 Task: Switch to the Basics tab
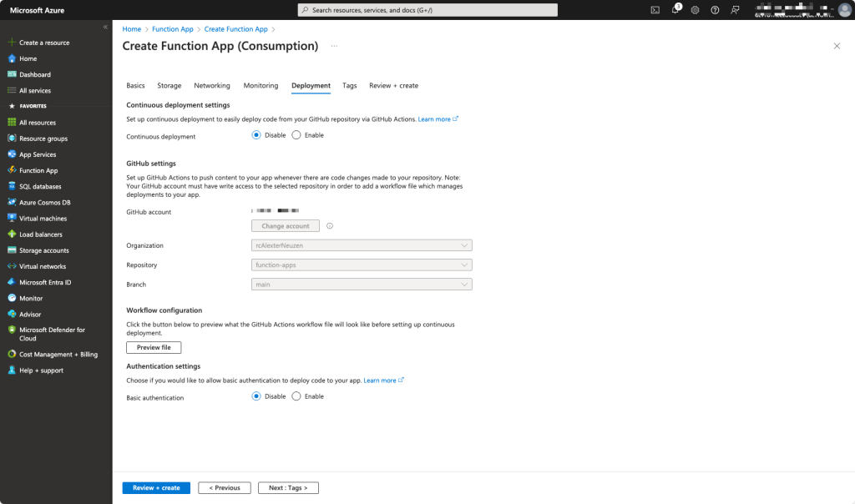coord(135,86)
